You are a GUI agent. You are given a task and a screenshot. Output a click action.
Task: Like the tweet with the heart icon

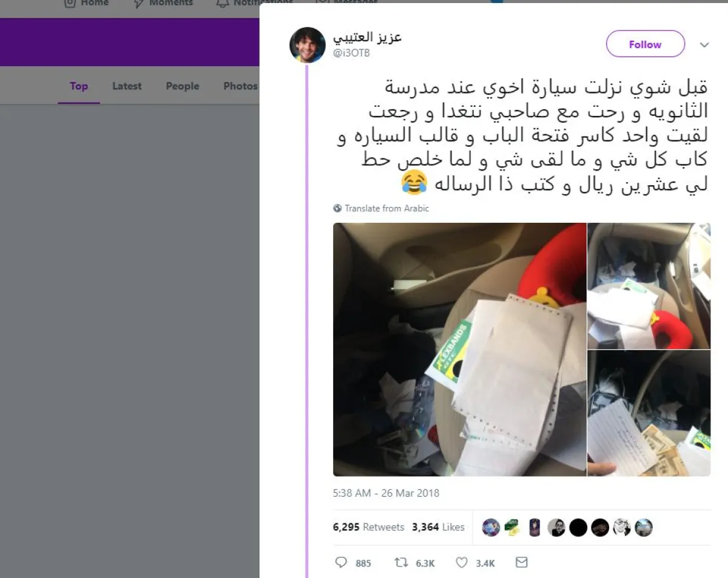[462, 563]
